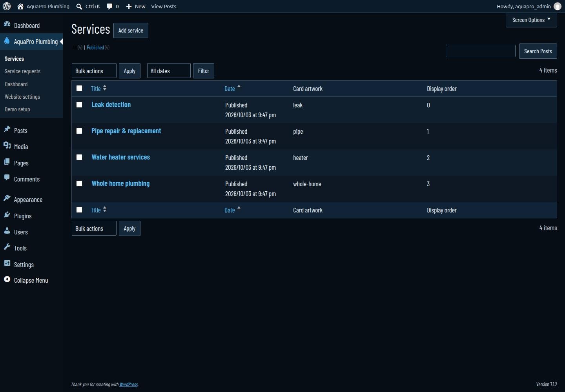The width and height of the screenshot is (565, 392).
Task: Click the Search Posts button
Action: pos(538,51)
